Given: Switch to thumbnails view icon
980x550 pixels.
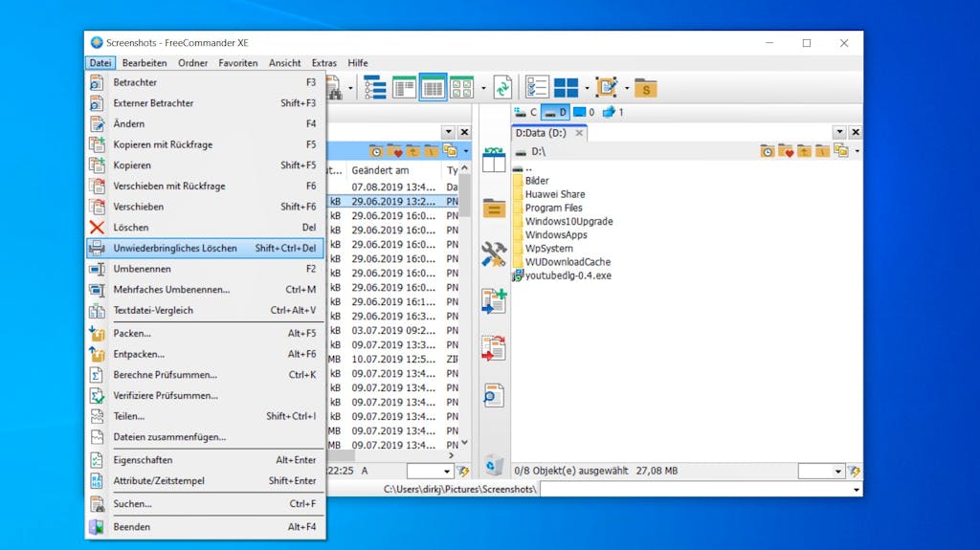Looking at the screenshot, I should tap(462, 88).
